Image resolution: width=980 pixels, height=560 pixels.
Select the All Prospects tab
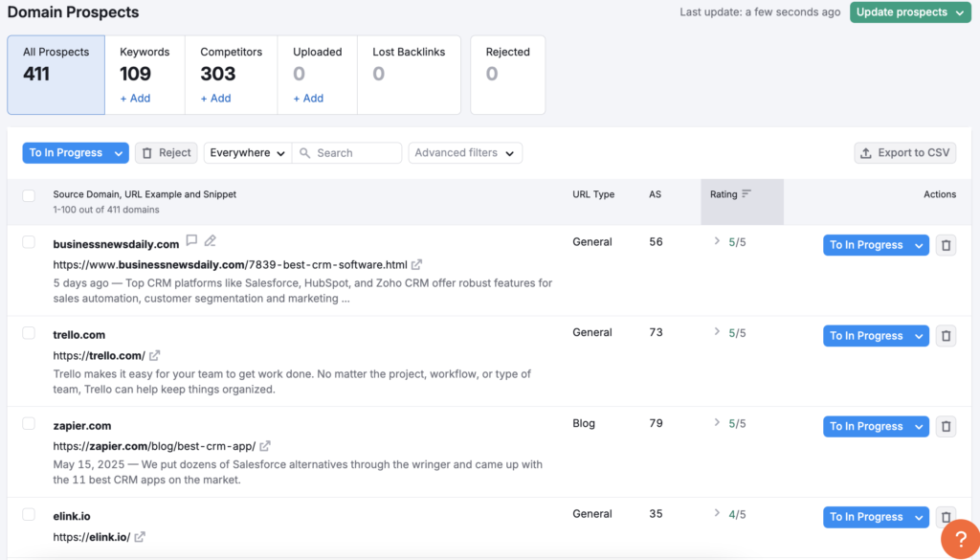point(56,75)
